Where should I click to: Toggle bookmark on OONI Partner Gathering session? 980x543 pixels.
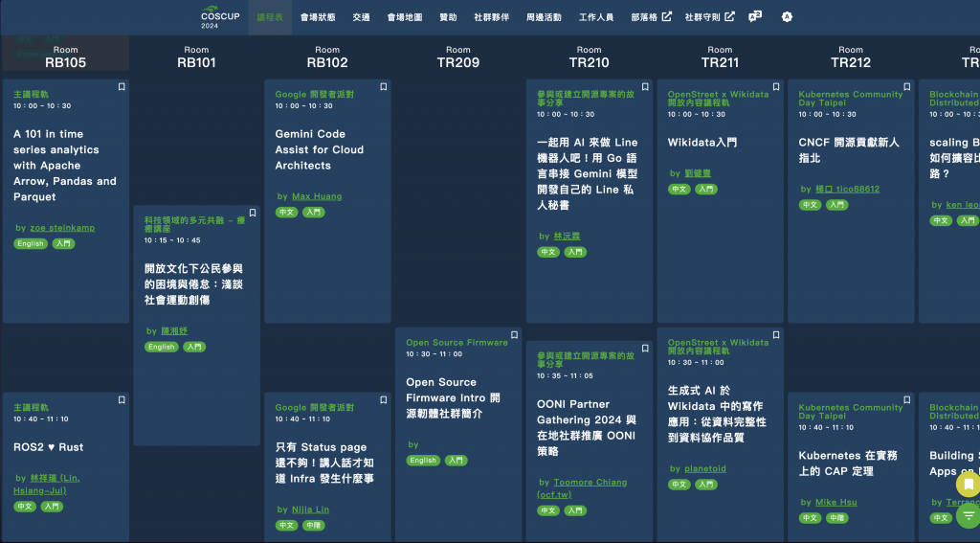click(645, 349)
